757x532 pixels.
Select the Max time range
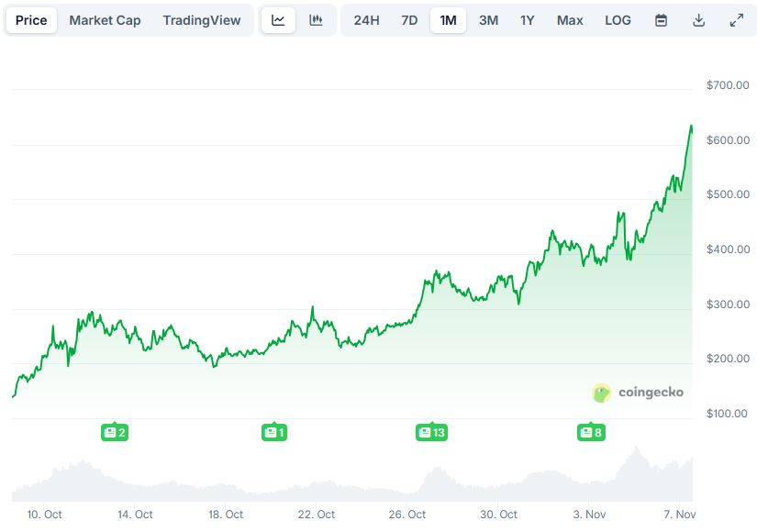point(569,19)
